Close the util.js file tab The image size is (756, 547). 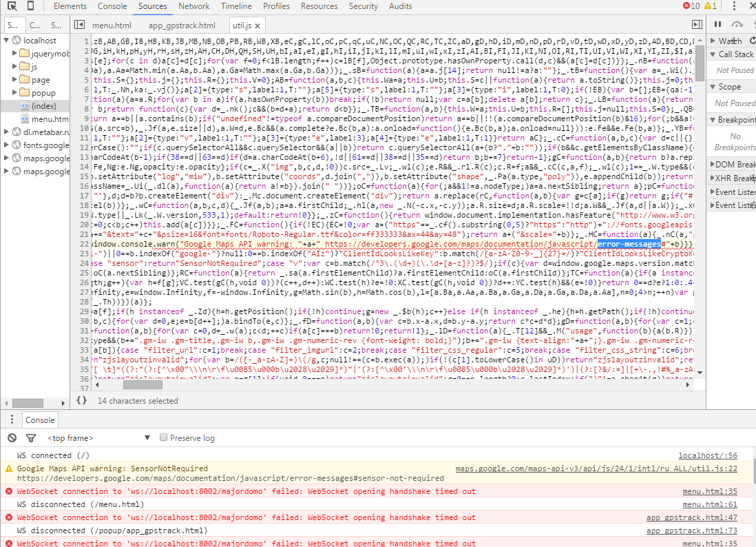[x=258, y=25]
